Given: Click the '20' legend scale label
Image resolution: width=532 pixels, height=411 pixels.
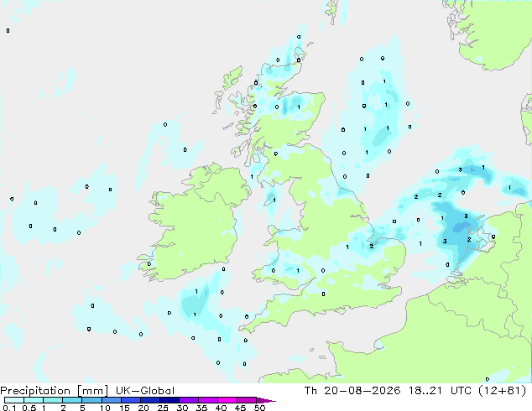Looking at the screenshot, I should pyautogui.click(x=143, y=408).
